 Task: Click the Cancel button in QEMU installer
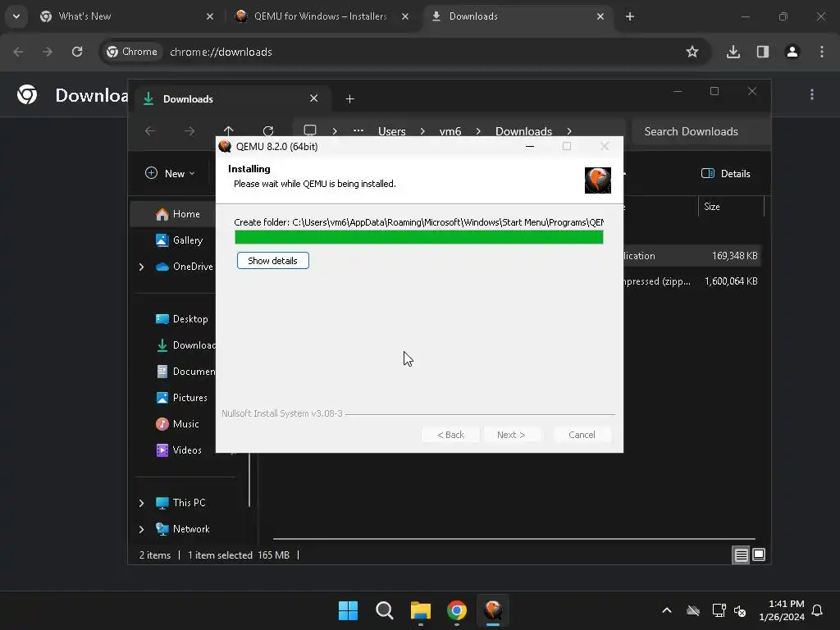click(582, 435)
